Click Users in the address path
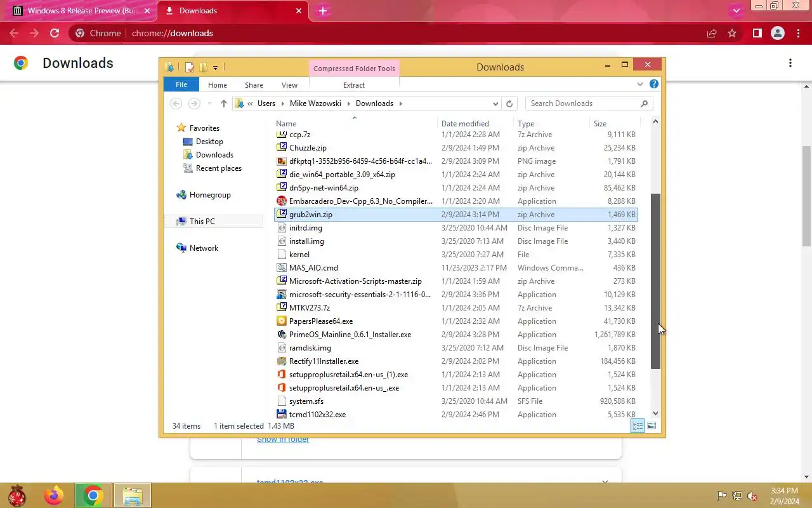This screenshot has width=812, height=508. coord(266,104)
